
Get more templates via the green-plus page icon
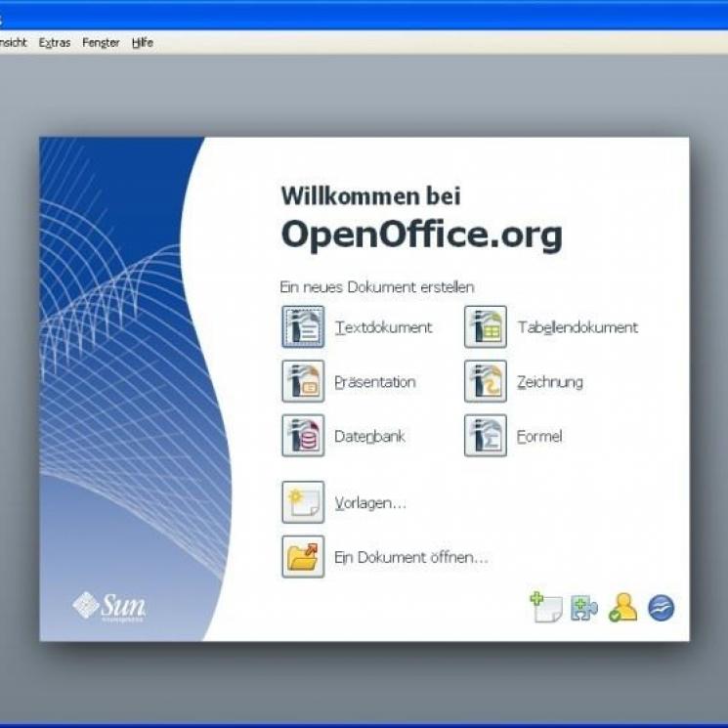pyautogui.click(x=546, y=607)
